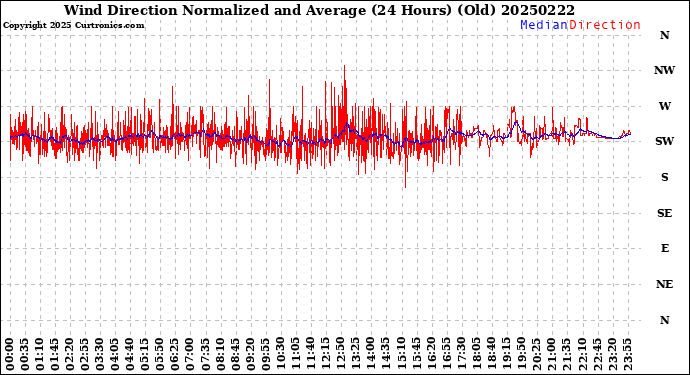This screenshot has width=690, height=375.
Task: Select the S label on the direction axis
Action: click(665, 177)
